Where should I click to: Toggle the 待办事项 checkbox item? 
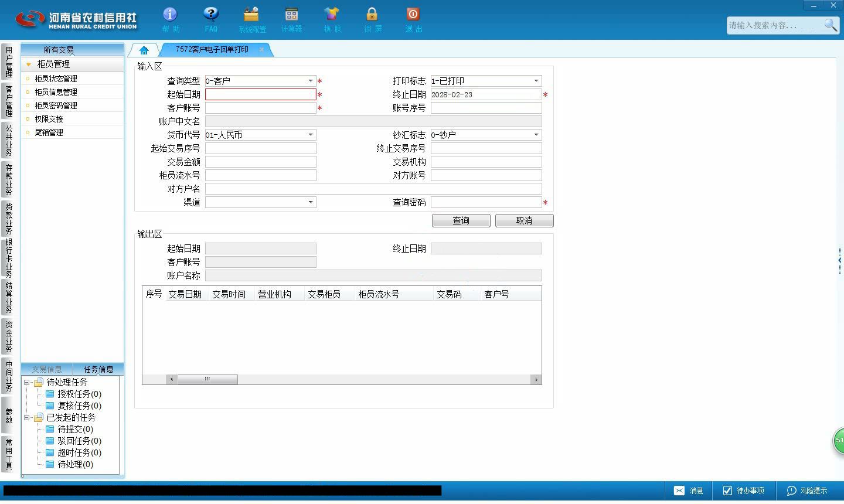[x=743, y=491]
